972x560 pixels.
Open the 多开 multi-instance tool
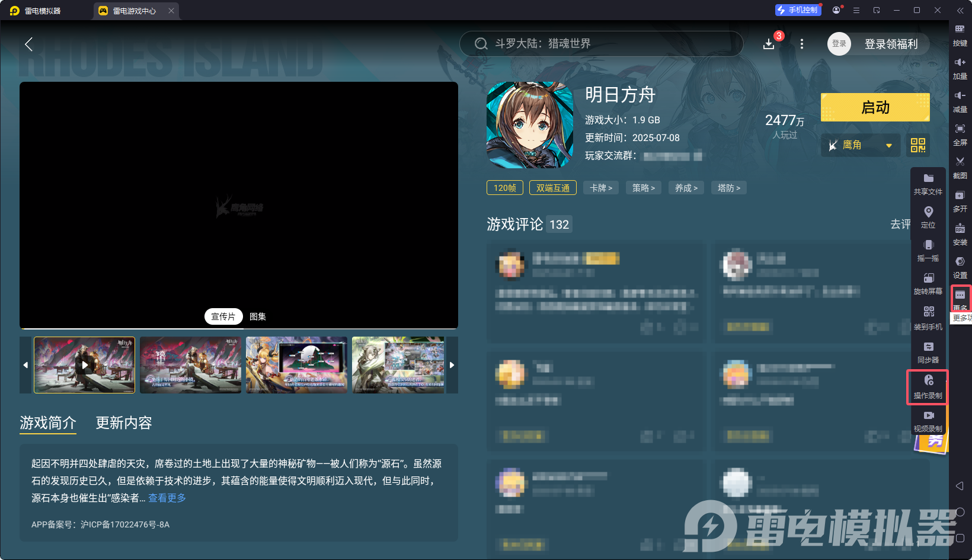pyautogui.click(x=960, y=201)
